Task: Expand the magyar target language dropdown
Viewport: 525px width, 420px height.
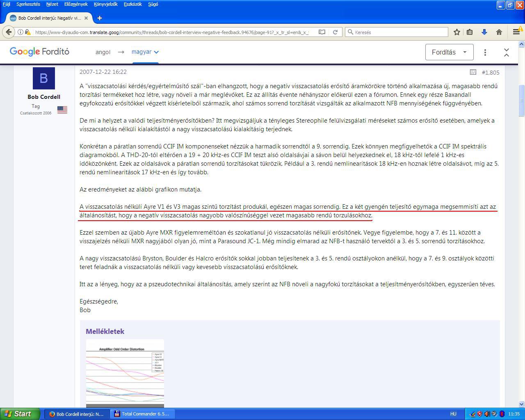Action: pos(145,52)
